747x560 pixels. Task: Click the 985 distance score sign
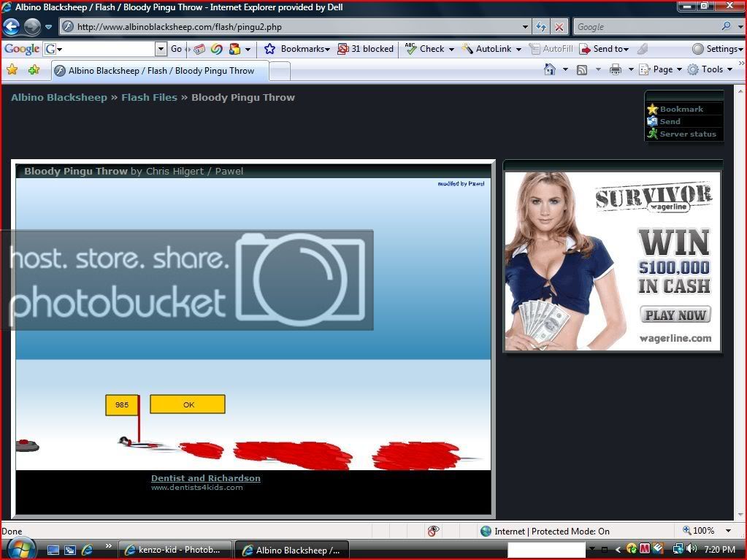pyautogui.click(x=122, y=404)
